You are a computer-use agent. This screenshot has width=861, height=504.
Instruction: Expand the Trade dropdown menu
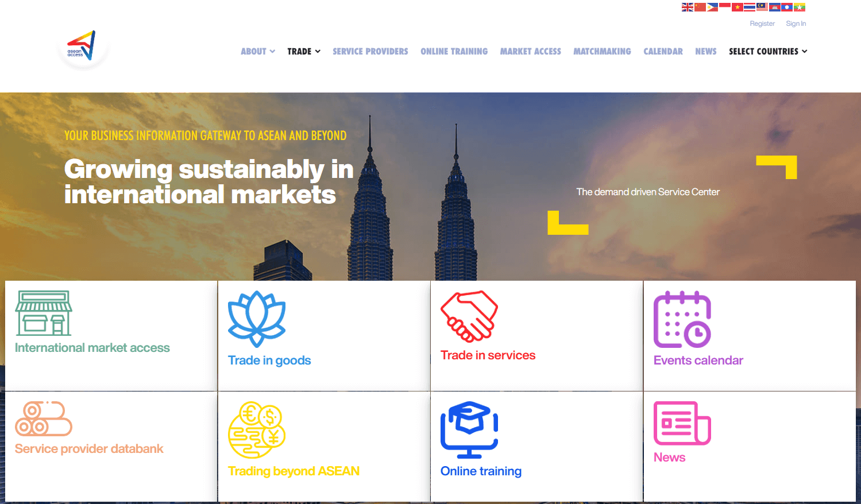(304, 51)
